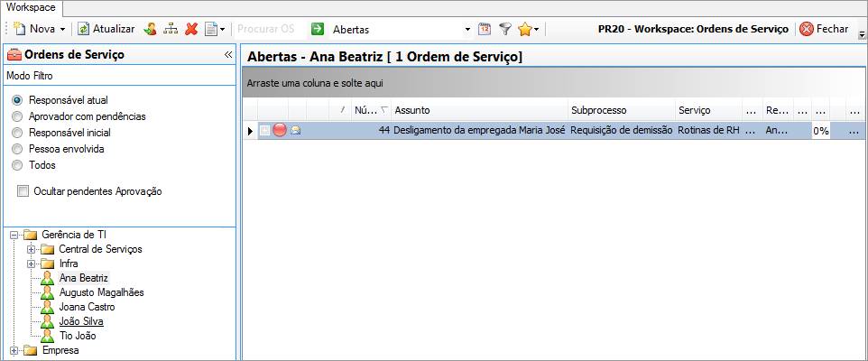Click the red X delete icon
This screenshot has width=868, height=361.
pyautogui.click(x=191, y=29)
